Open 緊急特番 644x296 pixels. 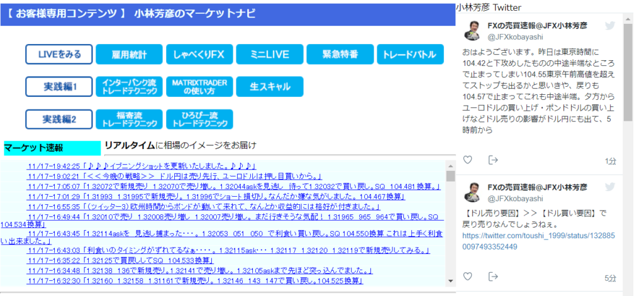(340, 54)
